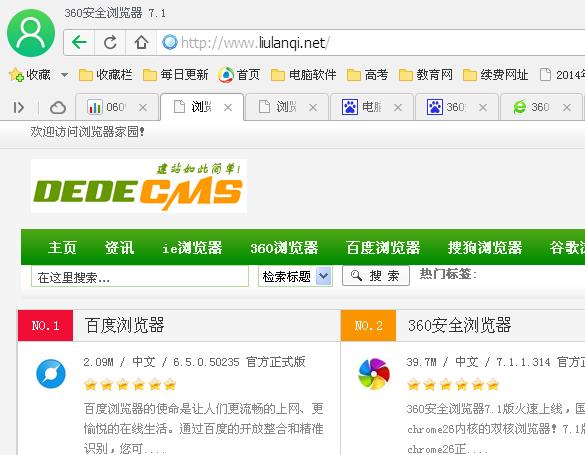Open the 电脑软件 bookmark folder
The width and height of the screenshot is (585, 455).
[x=303, y=75]
